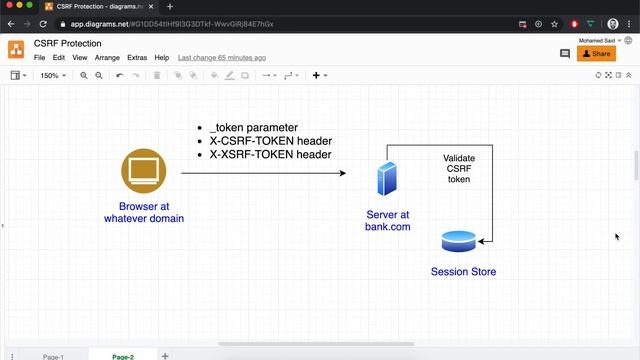Click the green extension icon in the browser toolbar

coord(590,24)
